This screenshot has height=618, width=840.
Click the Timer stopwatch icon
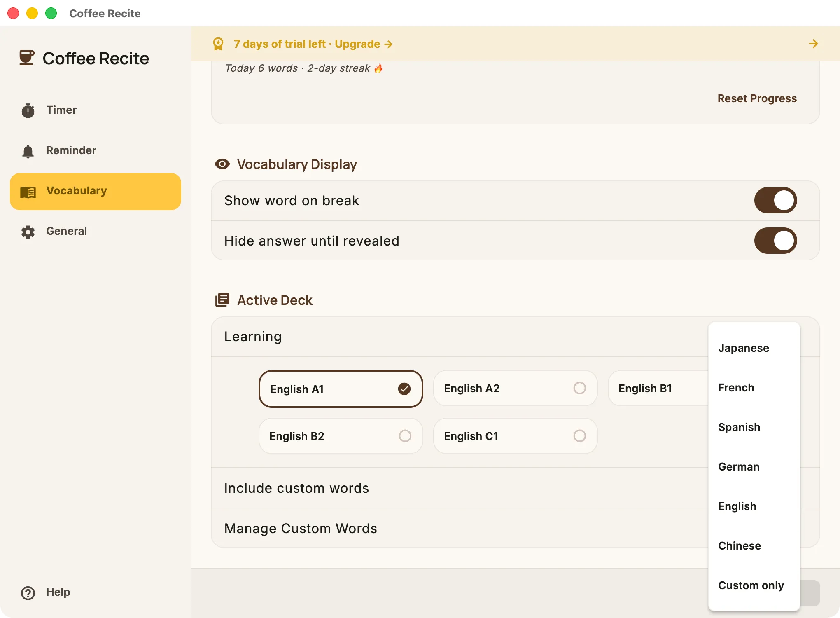click(28, 110)
